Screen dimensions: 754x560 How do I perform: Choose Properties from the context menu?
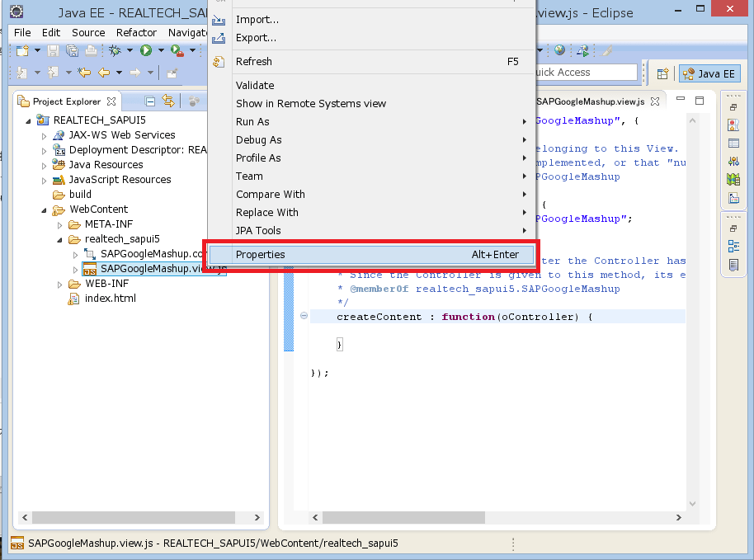(x=373, y=254)
